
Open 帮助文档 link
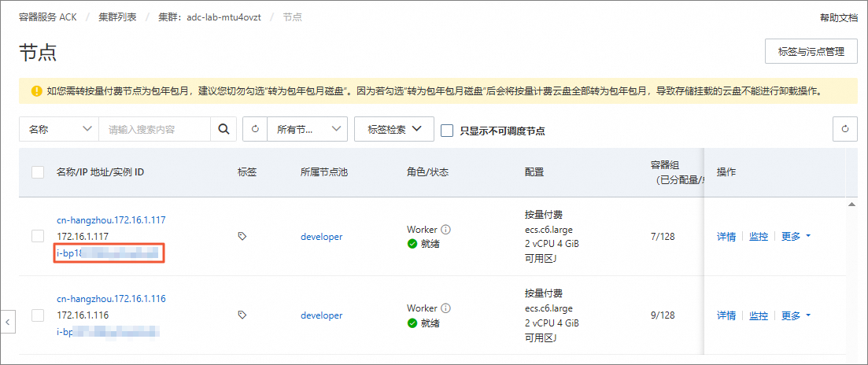tap(839, 17)
